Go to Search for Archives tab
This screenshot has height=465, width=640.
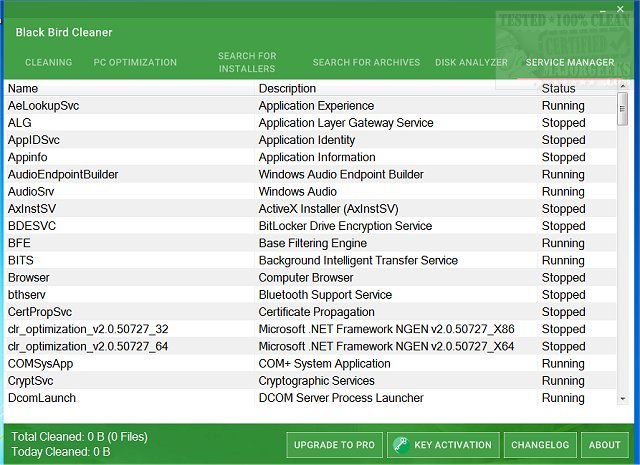point(366,62)
